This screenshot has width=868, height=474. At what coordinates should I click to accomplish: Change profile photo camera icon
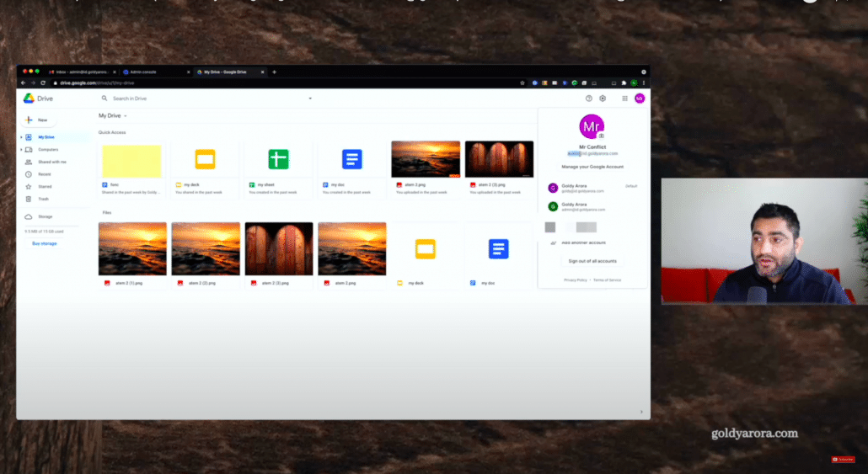coord(601,136)
